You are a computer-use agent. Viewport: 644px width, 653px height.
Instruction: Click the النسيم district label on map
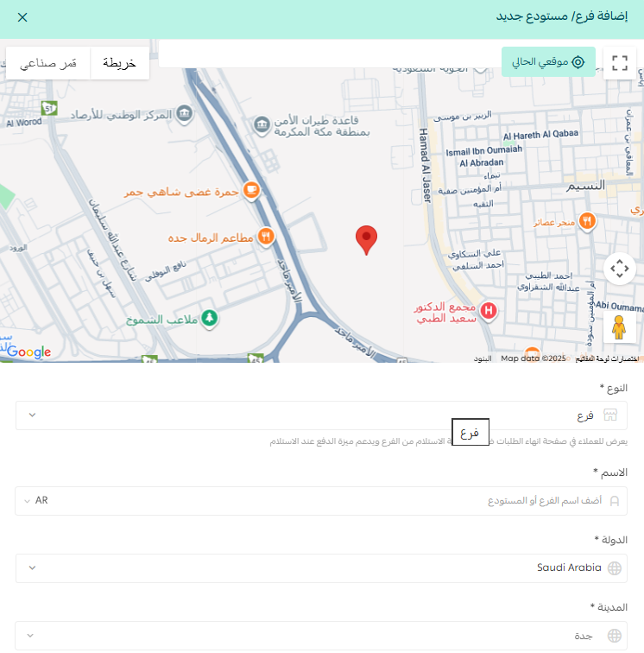pyautogui.click(x=585, y=186)
